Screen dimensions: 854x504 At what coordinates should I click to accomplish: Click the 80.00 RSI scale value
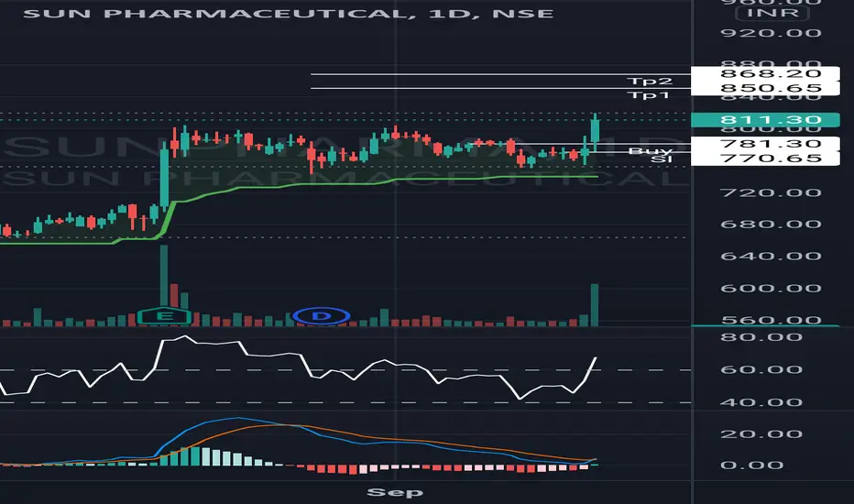761,337
